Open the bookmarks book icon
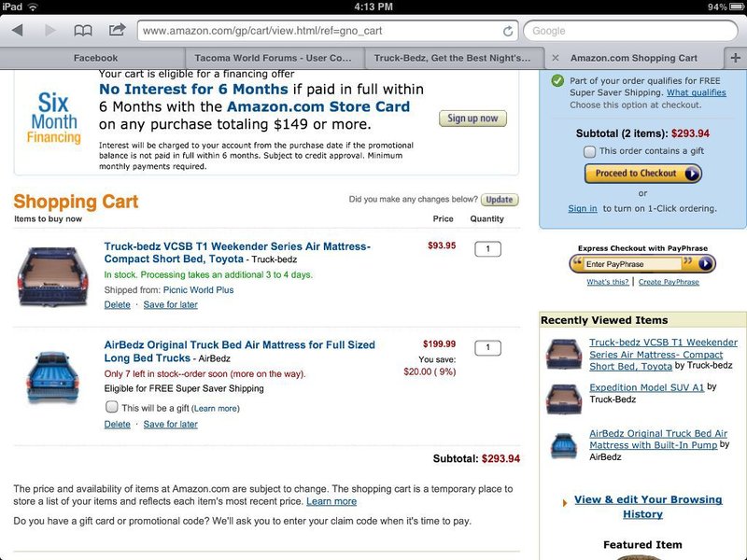This screenshot has width=747, height=560. (83, 31)
